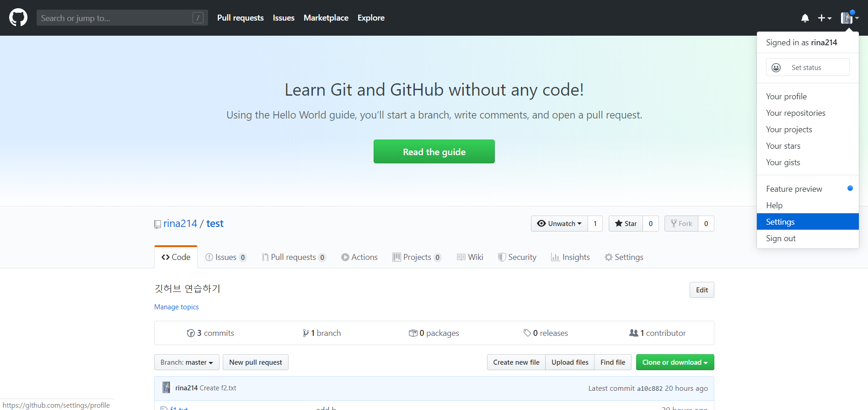Click Edit for the repository description
Viewport: 868px width, 410px height.
pos(702,290)
